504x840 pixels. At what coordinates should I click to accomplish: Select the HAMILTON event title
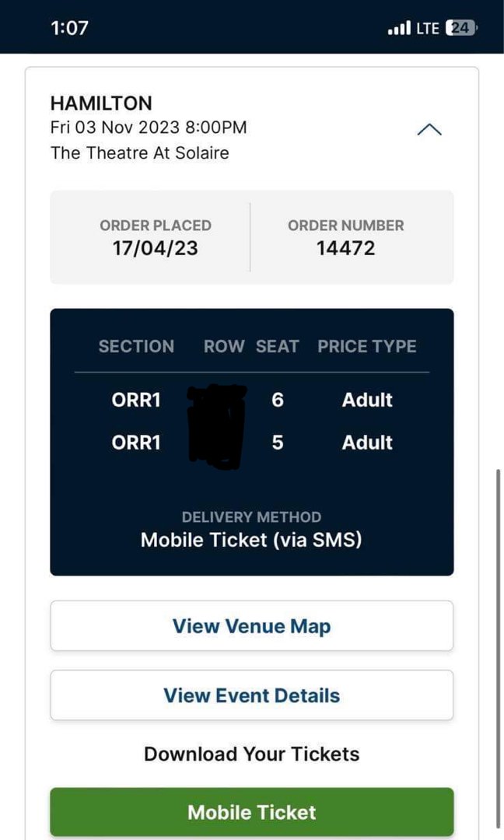[x=102, y=103]
